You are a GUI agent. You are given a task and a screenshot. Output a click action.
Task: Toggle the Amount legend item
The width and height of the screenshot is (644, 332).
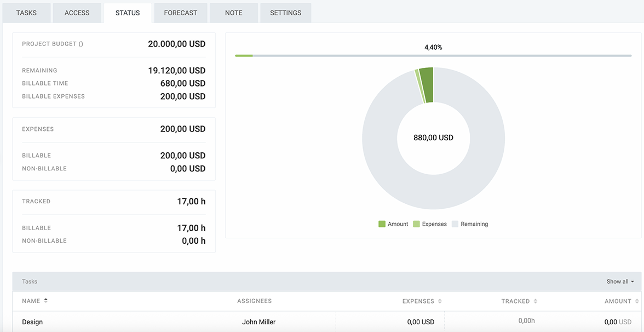[393, 224]
